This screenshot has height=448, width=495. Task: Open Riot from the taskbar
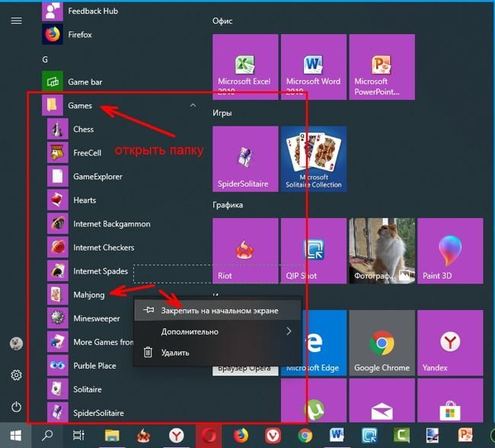144,436
